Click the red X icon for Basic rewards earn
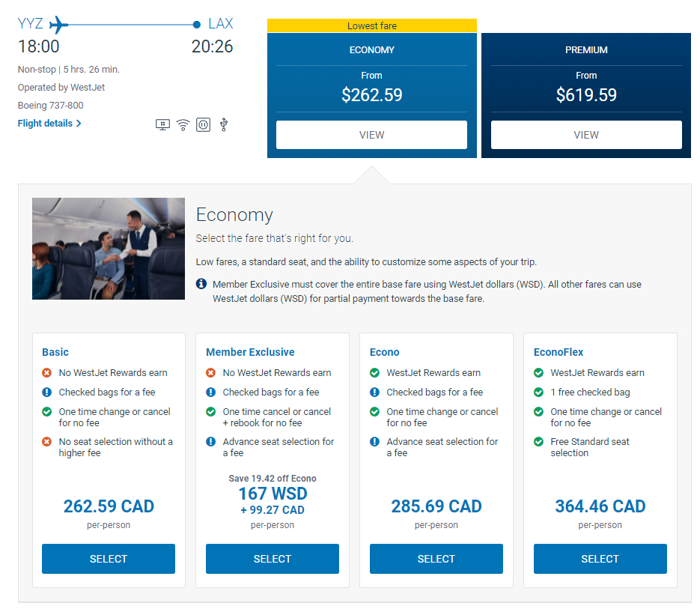Screen dimensions: 700x612 click(x=46, y=373)
